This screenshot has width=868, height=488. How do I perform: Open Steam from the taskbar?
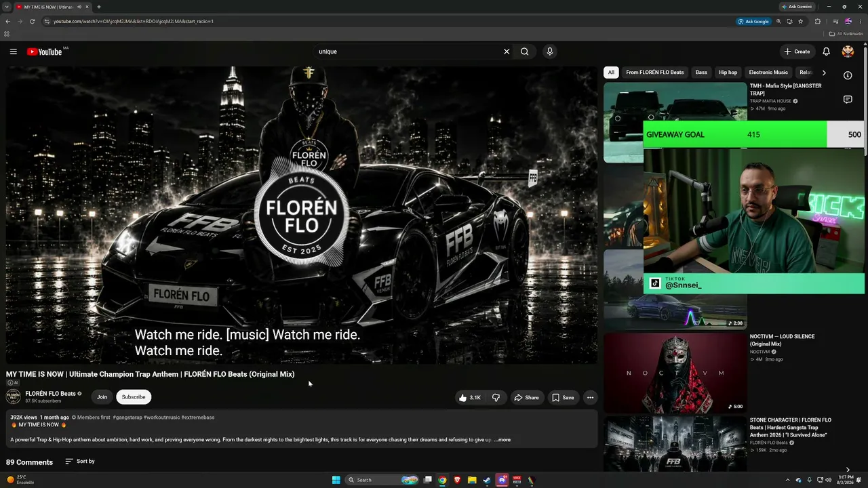(487, 480)
